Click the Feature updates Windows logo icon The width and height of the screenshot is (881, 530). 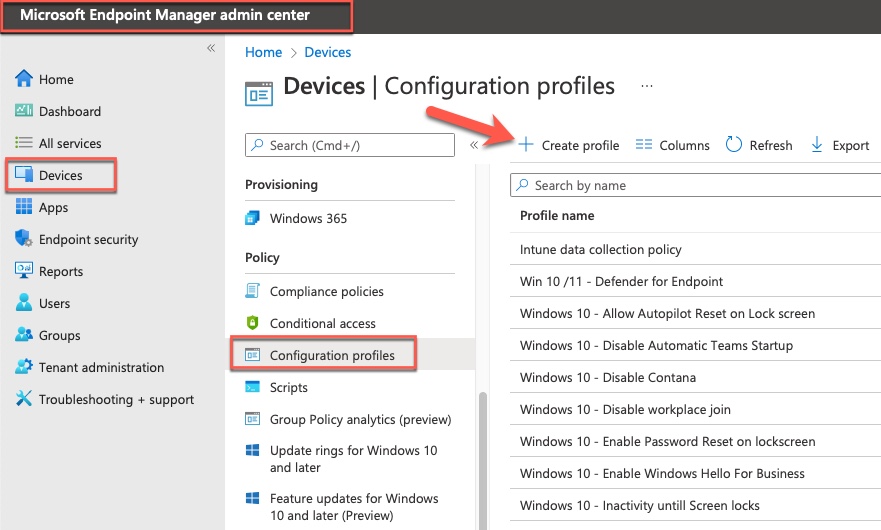(x=252, y=498)
